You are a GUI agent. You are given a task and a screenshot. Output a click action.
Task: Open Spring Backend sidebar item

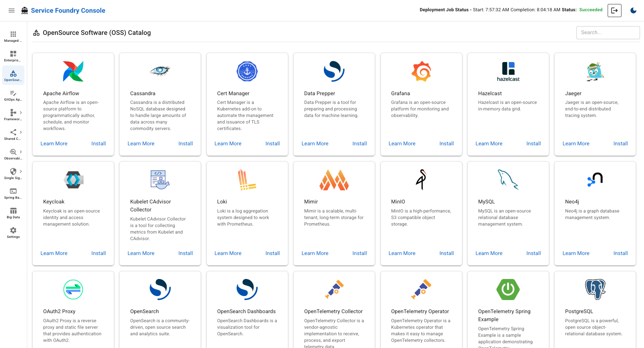pyautogui.click(x=13, y=193)
